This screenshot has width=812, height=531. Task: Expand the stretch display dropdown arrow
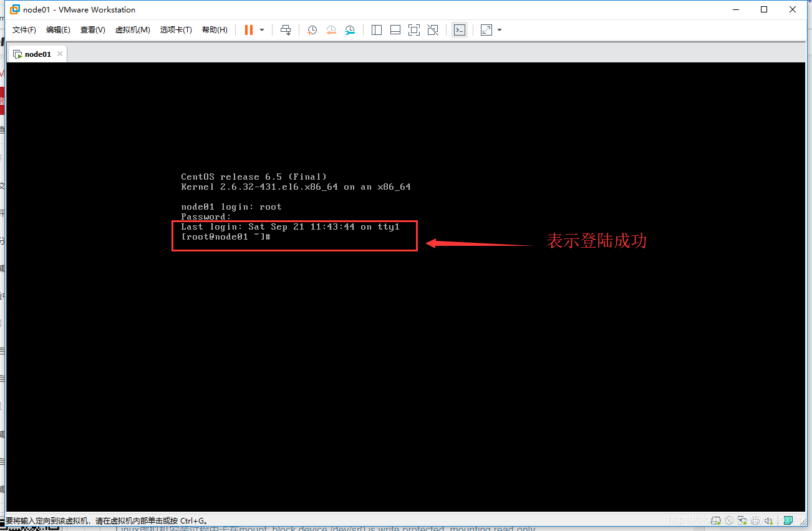click(500, 30)
